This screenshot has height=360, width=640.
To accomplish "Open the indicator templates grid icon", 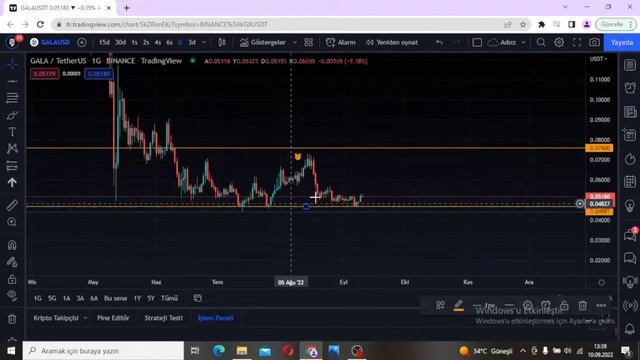I will click(309, 42).
